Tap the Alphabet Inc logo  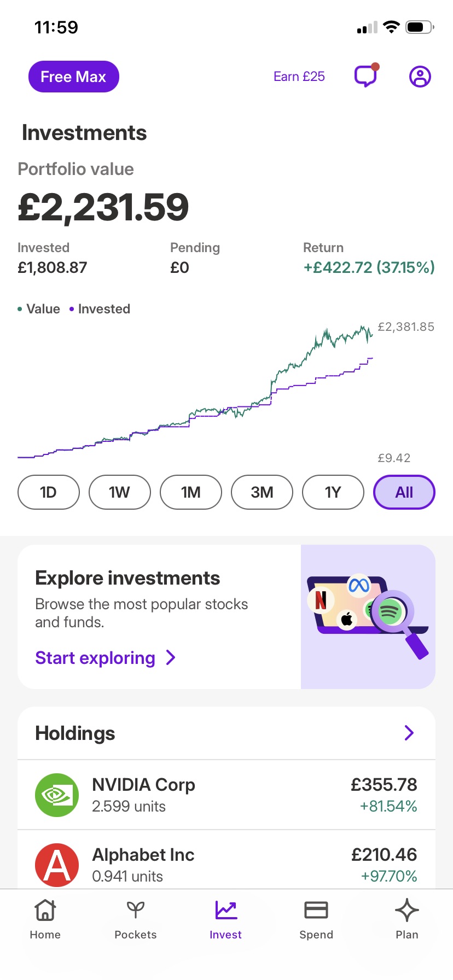click(57, 865)
